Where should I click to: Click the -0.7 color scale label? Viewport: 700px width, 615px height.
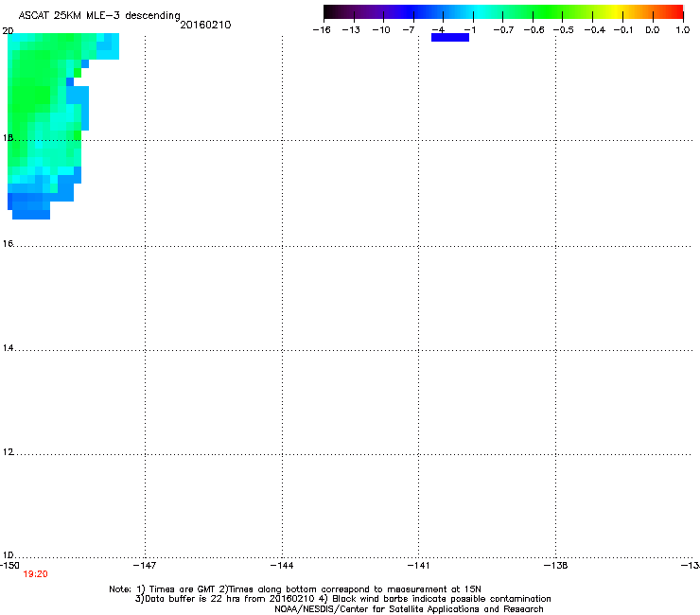tap(503, 30)
